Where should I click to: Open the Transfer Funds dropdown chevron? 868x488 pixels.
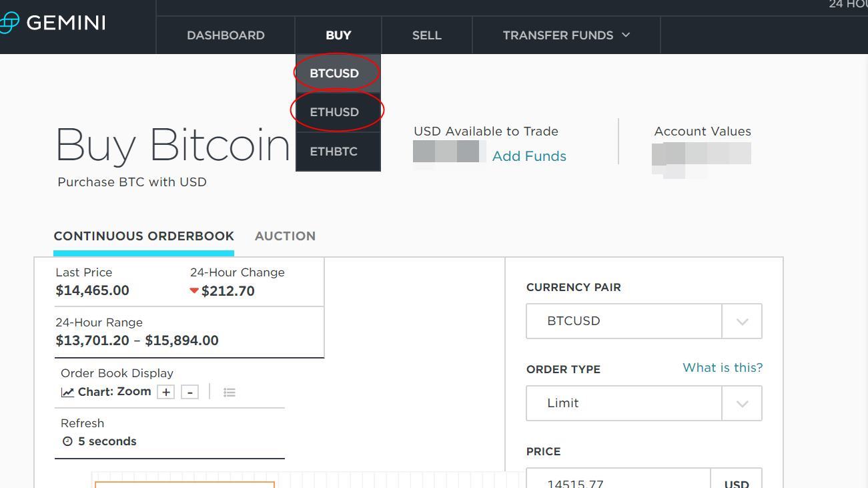tap(625, 35)
